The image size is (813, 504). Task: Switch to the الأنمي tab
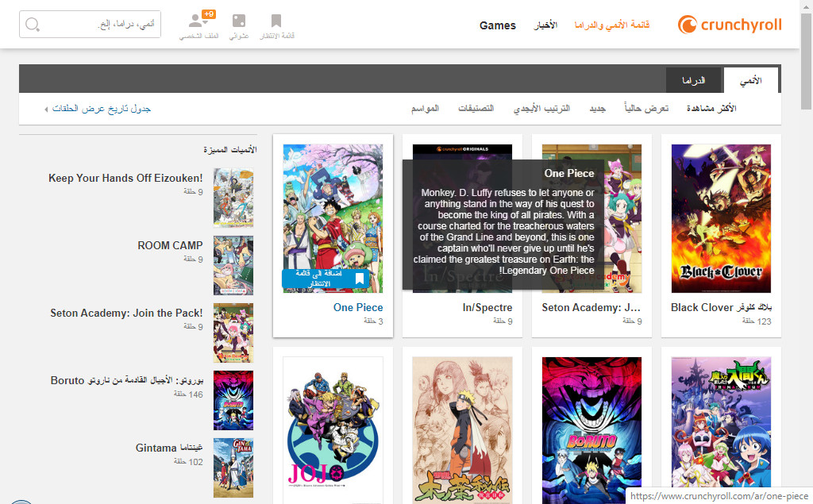[x=750, y=80]
